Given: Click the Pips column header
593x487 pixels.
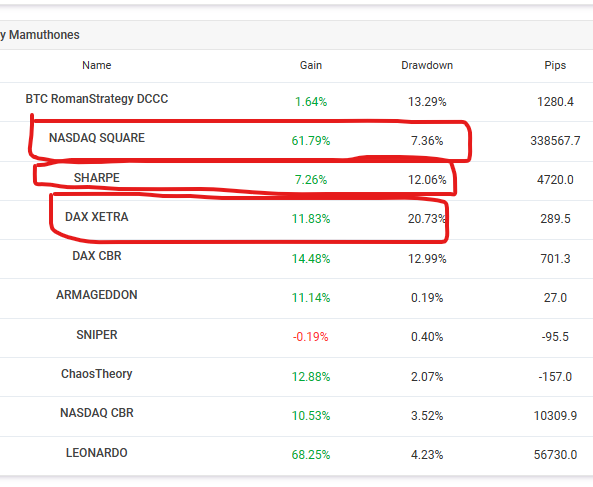Looking at the screenshot, I should pyautogui.click(x=555, y=65).
